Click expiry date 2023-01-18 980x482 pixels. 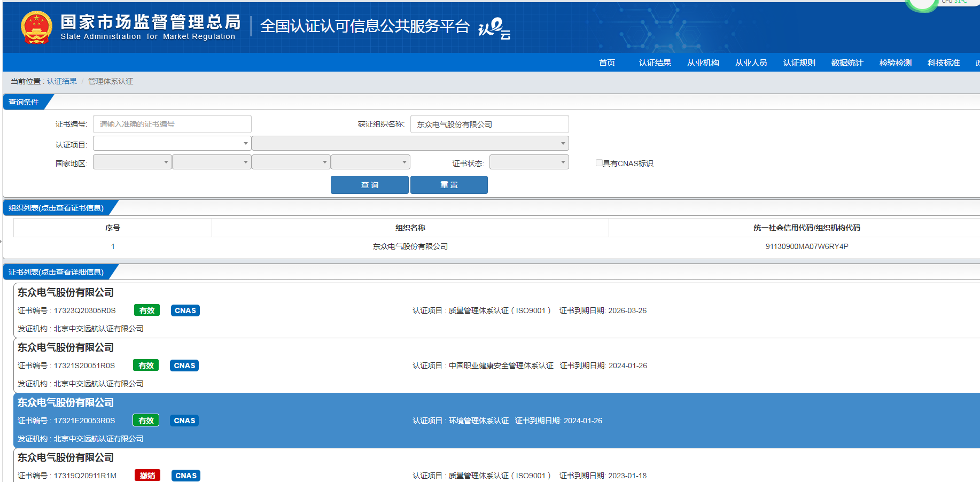(x=627, y=476)
